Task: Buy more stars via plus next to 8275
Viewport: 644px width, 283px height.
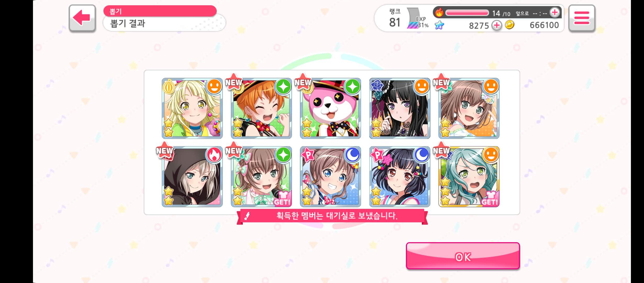Action: (x=497, y=25)
